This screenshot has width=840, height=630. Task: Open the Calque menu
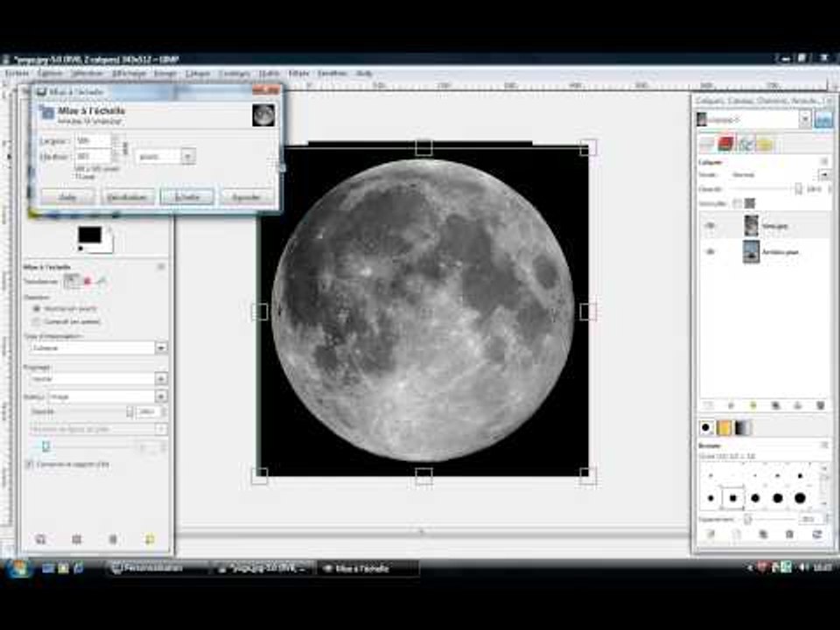point(197,73)
